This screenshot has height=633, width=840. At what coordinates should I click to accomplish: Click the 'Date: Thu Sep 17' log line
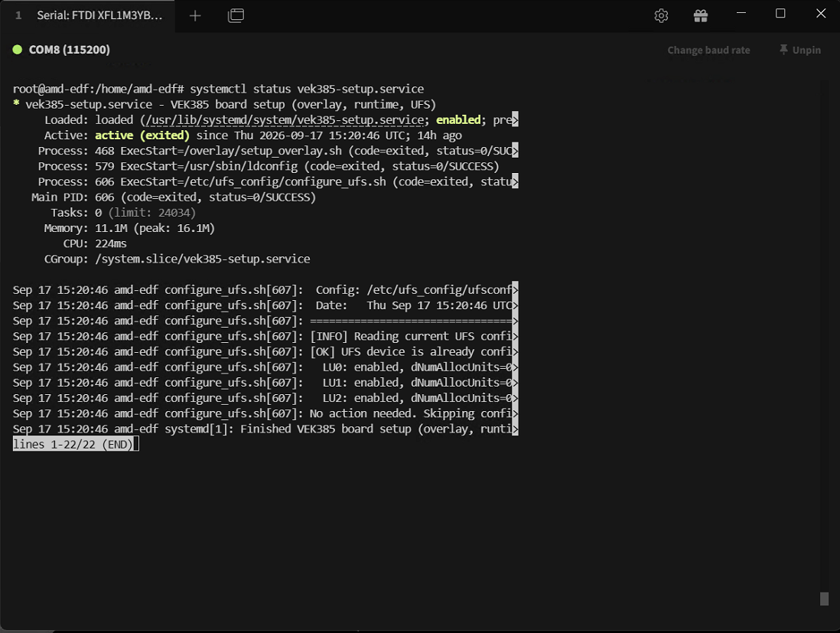click(265, 305)
